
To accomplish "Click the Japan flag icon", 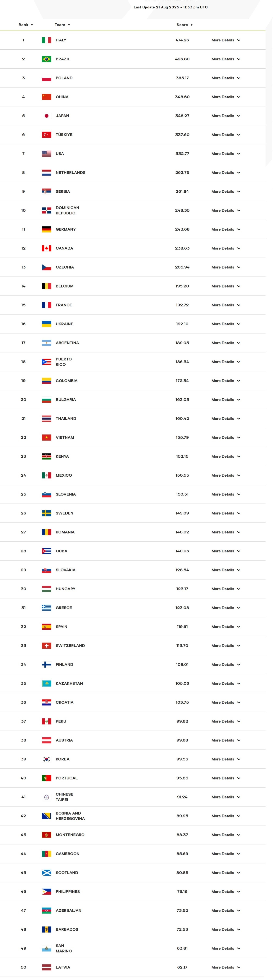I will [x=46, y=116].
